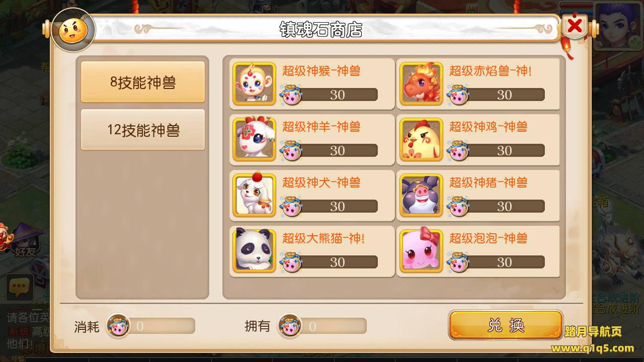Choose the 超级神猪 pig pet icon

pyautogui.click(x=422, y=195)
